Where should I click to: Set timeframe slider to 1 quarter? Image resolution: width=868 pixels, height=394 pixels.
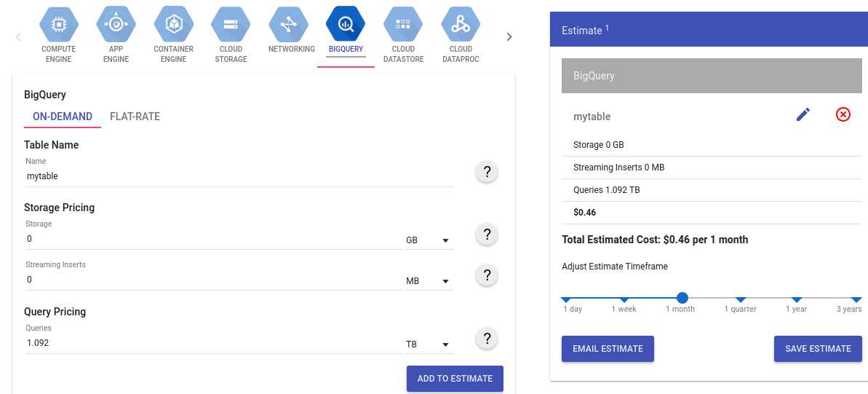[741, 300]
